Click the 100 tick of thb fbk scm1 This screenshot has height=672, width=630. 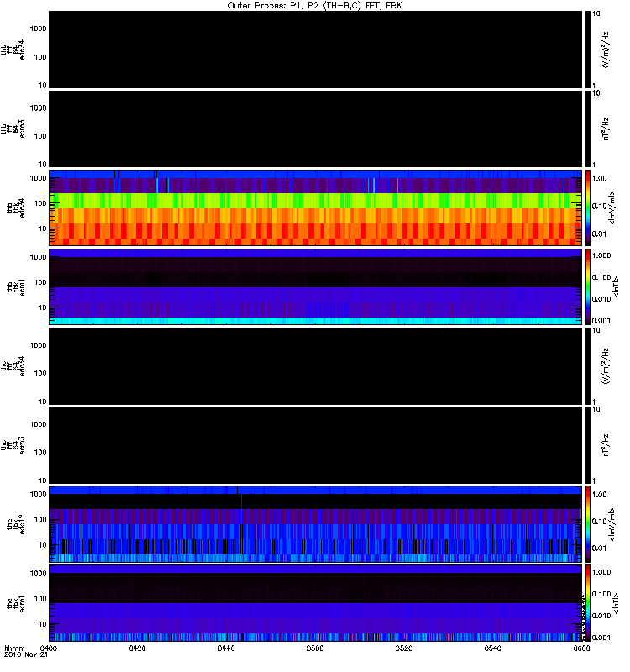[x=40, y=282]
